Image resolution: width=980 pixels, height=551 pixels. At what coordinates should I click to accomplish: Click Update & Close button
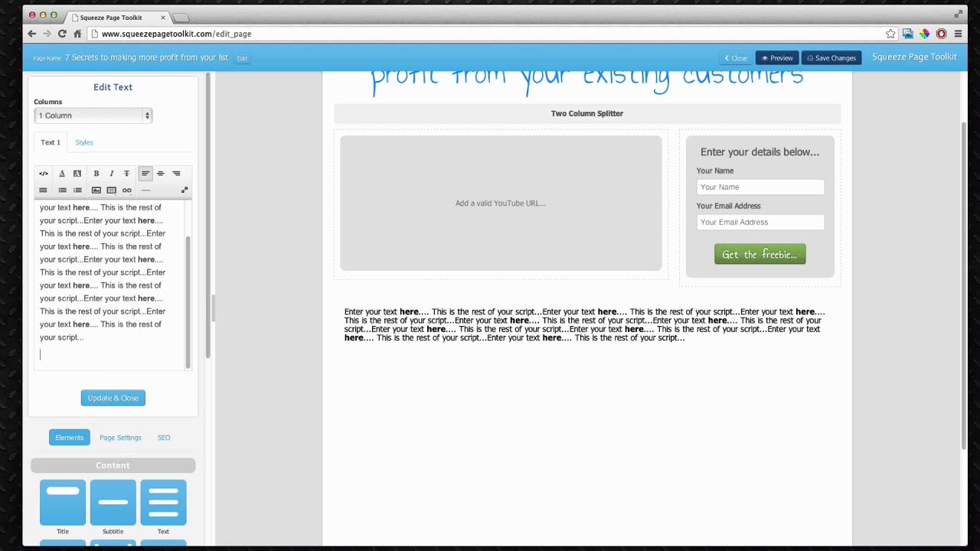click(113, 398)
